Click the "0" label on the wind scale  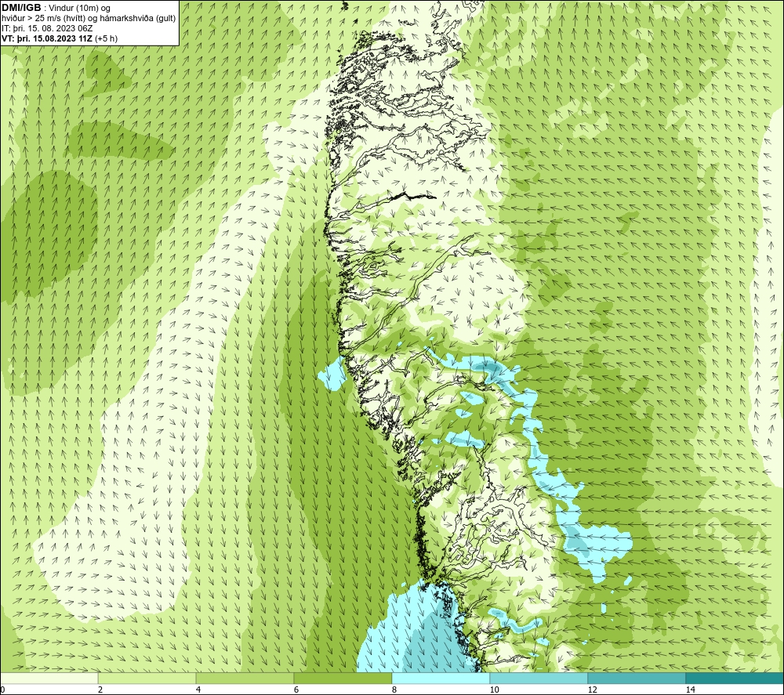[2, 690]
